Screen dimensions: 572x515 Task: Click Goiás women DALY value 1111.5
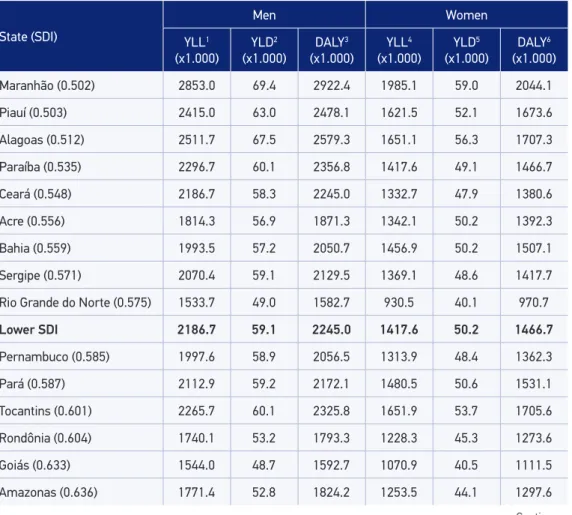[x=534, y=465]
